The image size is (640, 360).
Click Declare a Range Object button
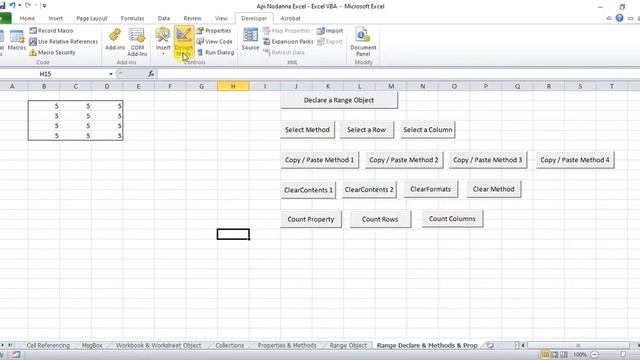pos(339,100)
